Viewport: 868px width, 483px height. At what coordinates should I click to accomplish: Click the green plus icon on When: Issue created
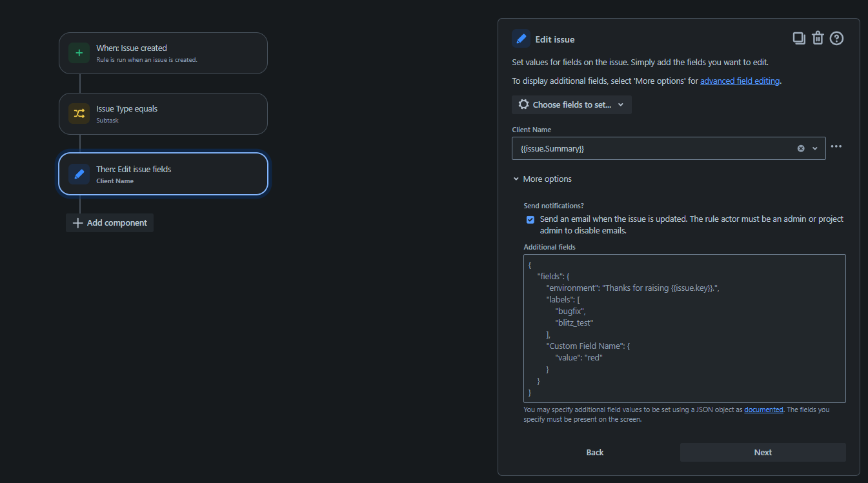click(79, 53)
